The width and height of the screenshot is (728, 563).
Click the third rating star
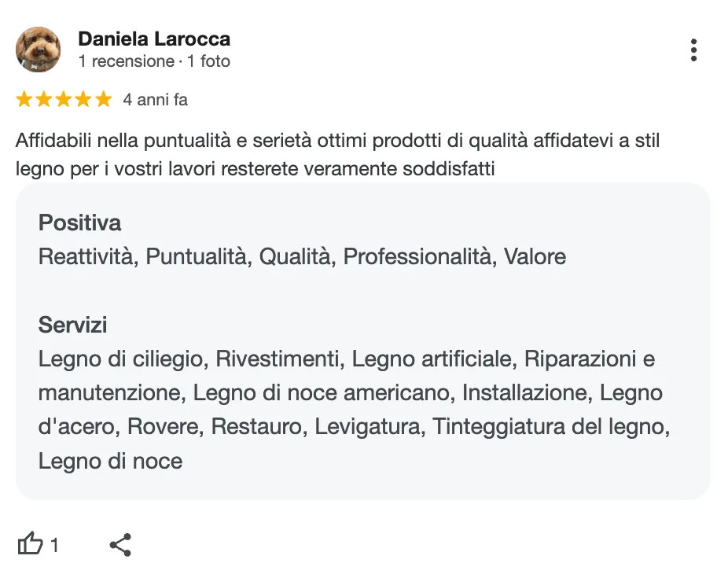coord(64,100)
